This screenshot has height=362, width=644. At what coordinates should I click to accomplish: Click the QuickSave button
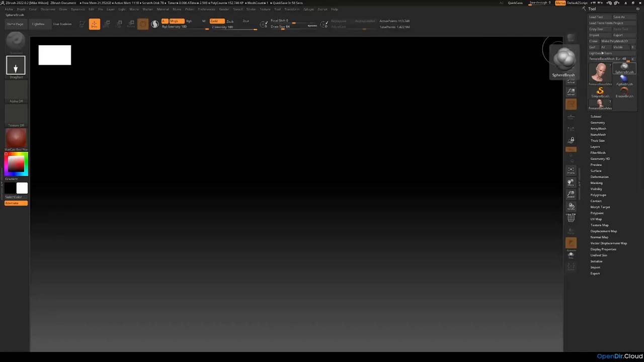515,3
